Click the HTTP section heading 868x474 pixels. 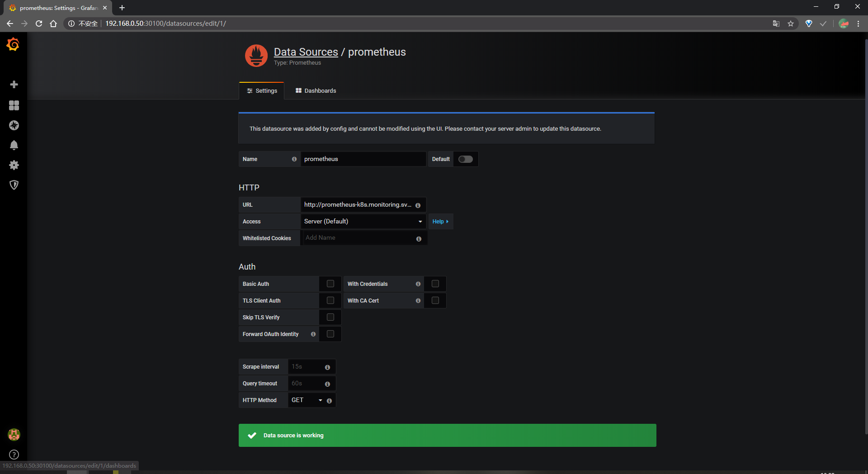coord(249,188)
